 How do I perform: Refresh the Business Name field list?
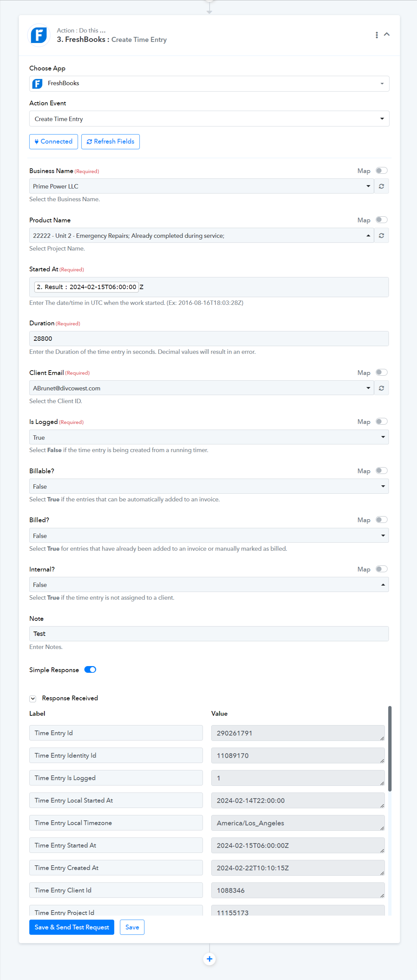click(381, 186)
